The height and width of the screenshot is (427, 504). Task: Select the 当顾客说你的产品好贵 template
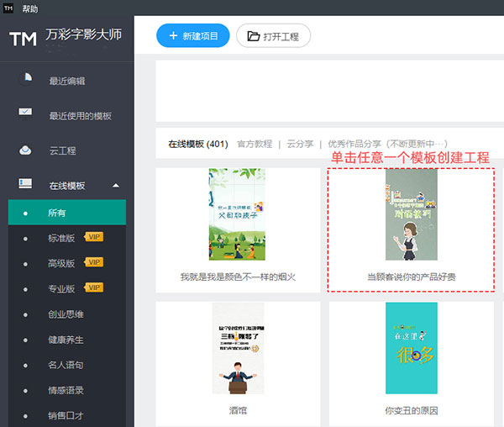tap(412, 214)
